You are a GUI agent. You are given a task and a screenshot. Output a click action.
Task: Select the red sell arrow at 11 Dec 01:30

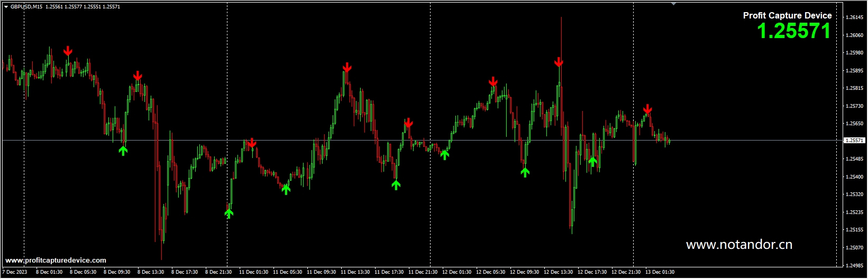pos(252,143)
